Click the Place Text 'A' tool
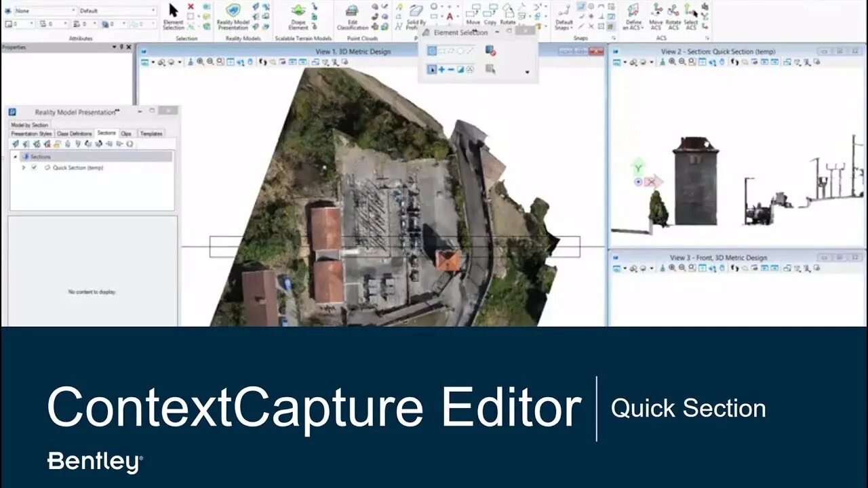This screenshot has width=868, height=488. [450, 15]
